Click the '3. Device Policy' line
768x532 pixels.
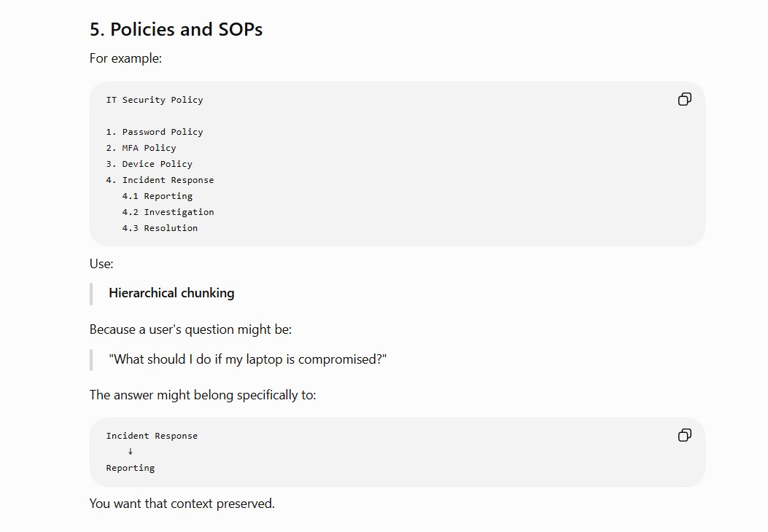click(149, 164)
